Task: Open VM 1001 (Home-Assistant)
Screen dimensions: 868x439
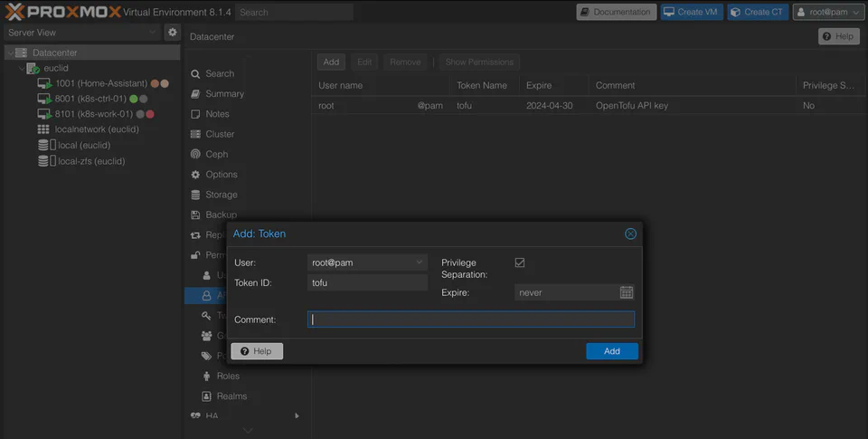Action: pos(100,83)
